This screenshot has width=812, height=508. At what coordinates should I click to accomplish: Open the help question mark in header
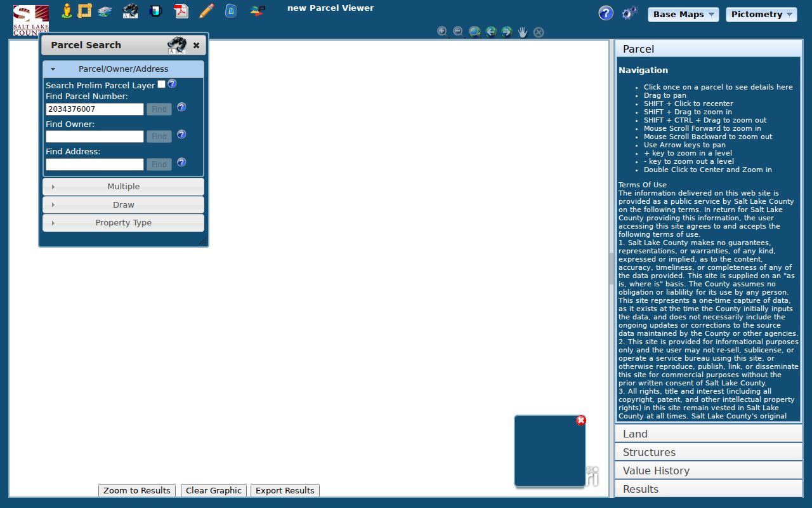(606, 13)
